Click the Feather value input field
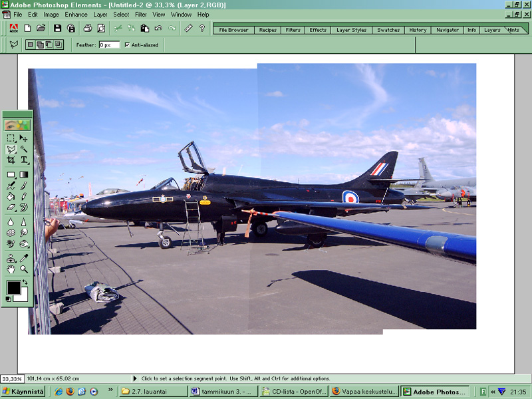 pyautogui.click(x=109, y=45)
